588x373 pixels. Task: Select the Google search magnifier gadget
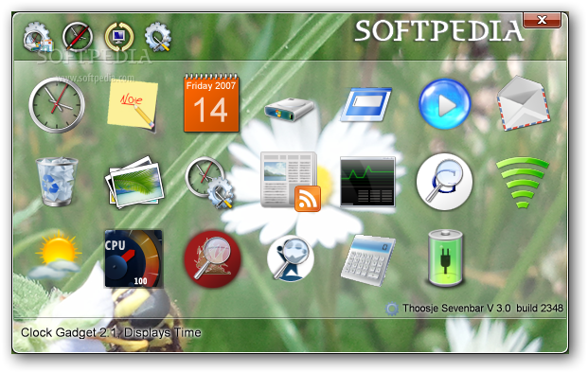click(x=444, y=182)
